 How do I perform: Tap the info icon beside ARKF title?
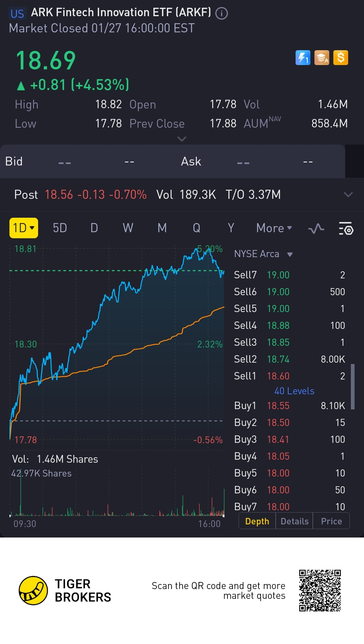pyautogui.click(x=221, y=13)
